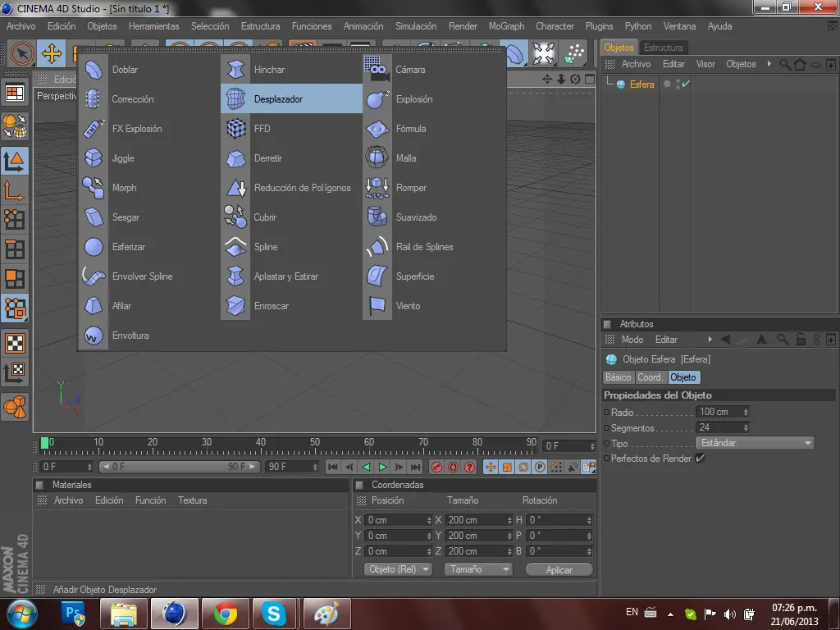Open Google Chrome from taskbar

pyautogui.click(x=225, y=614)
